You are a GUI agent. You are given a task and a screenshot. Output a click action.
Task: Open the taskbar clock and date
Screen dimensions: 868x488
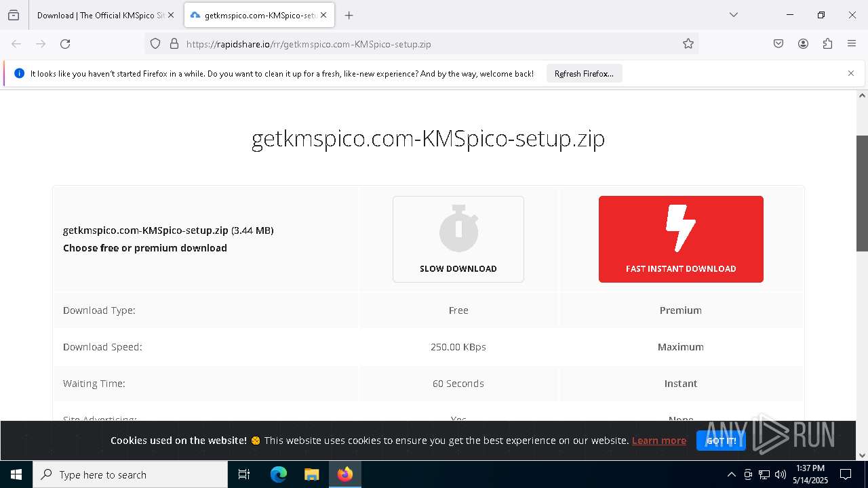[x=810, y=474]
